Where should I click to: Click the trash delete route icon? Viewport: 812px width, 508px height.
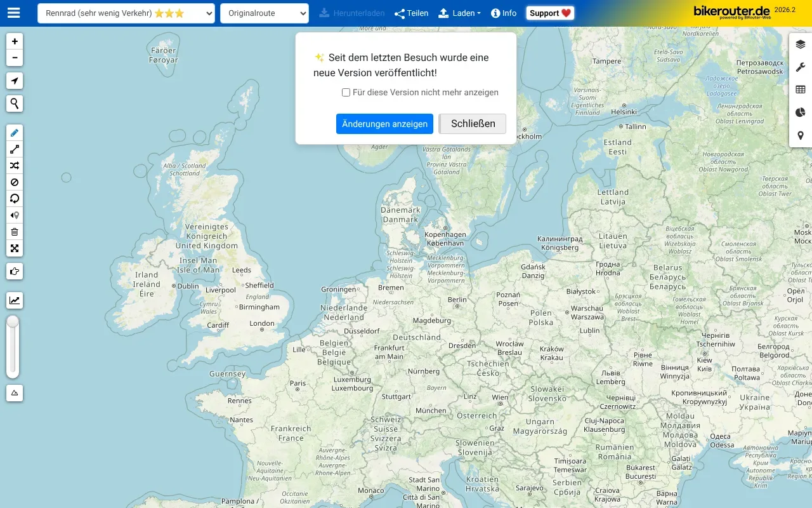(x=15, y=232)
